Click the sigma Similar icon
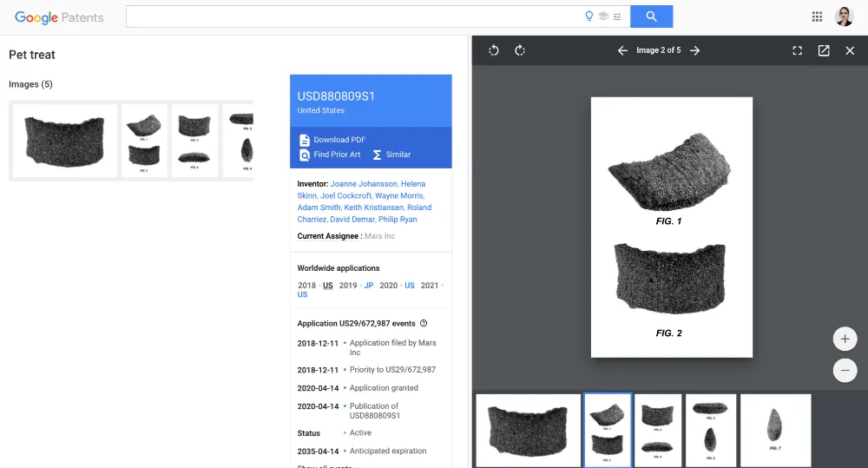The width and height of the screenshot is (868, 468). (x=377, y=155)
